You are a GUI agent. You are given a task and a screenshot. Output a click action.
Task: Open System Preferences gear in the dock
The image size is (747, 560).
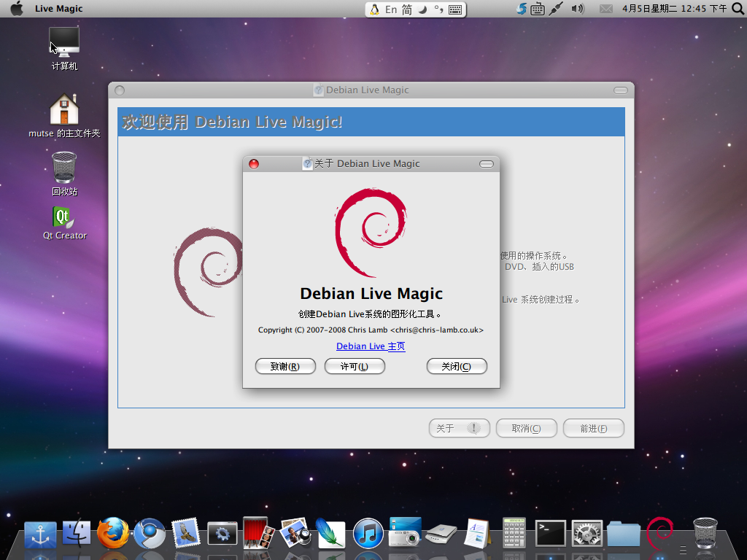[587, 533]
